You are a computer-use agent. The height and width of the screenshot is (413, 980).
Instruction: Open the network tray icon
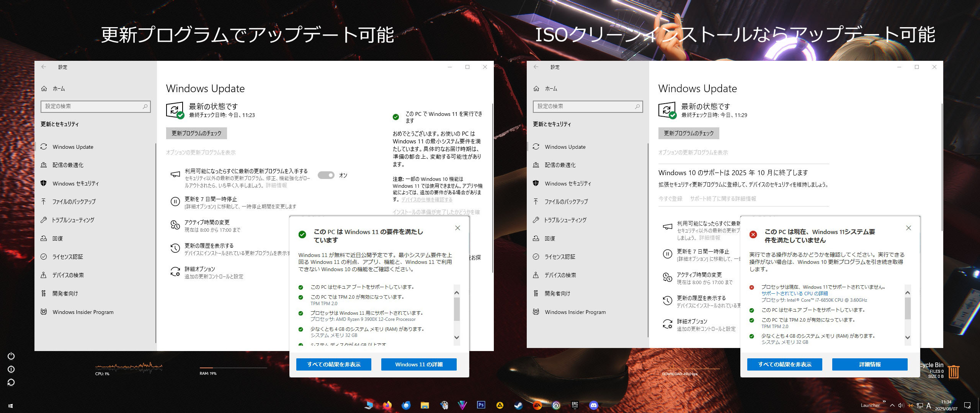coord(920,405)
